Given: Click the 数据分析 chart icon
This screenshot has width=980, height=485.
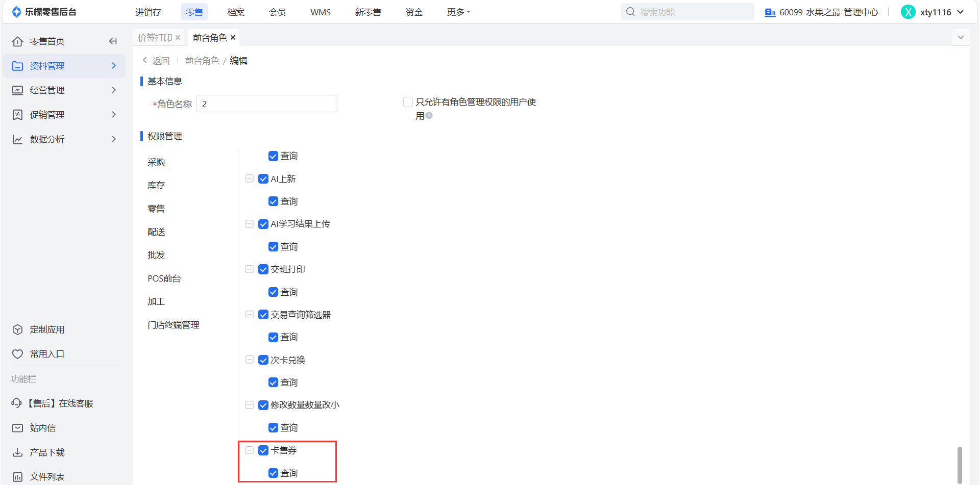Looking at the screenshot, I should pos(17,139).
